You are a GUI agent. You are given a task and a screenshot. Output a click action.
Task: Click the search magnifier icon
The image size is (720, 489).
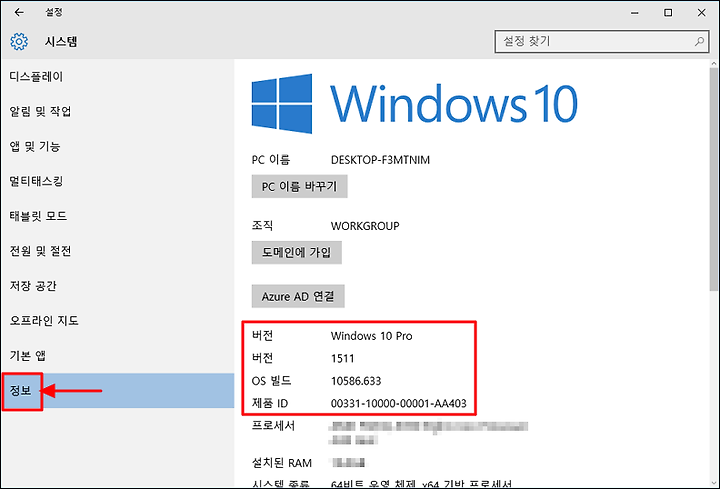tap(699, 42)
